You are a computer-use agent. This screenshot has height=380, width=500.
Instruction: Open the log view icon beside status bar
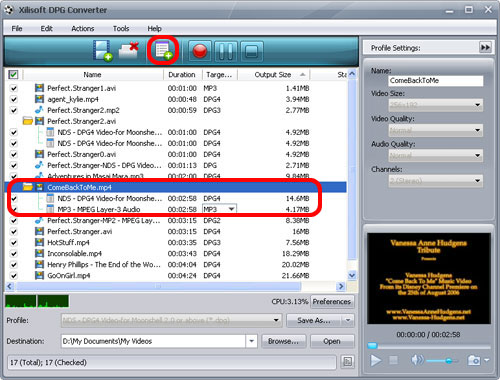347,362
